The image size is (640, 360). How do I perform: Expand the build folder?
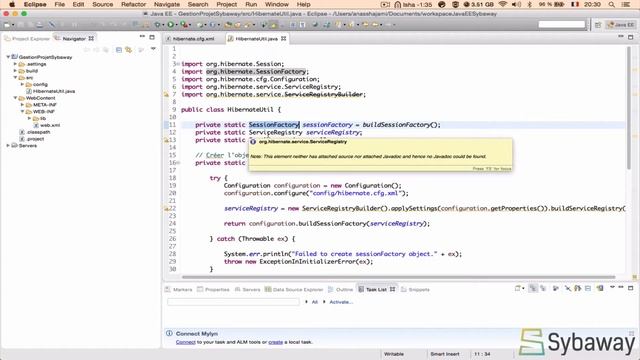point(15,71)
